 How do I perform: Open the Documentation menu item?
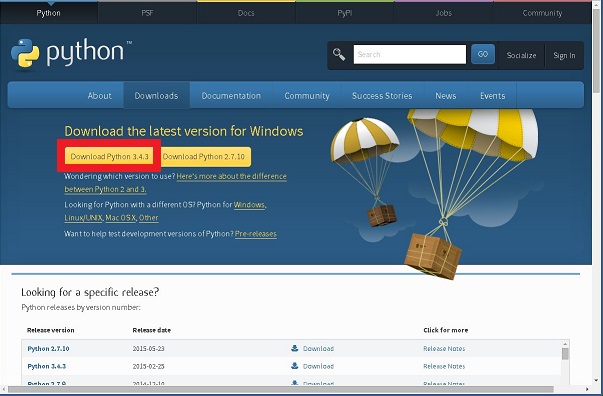231,95
